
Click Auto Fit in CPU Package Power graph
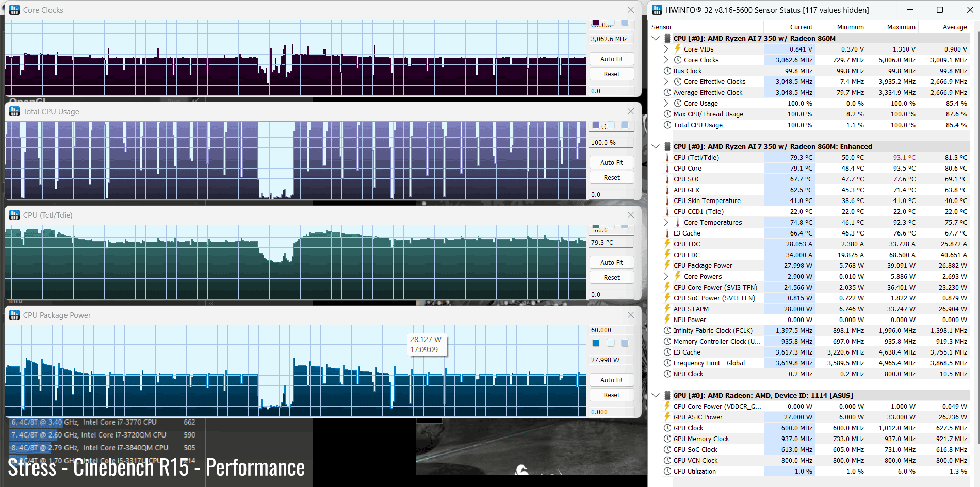[x=612, y=380]
